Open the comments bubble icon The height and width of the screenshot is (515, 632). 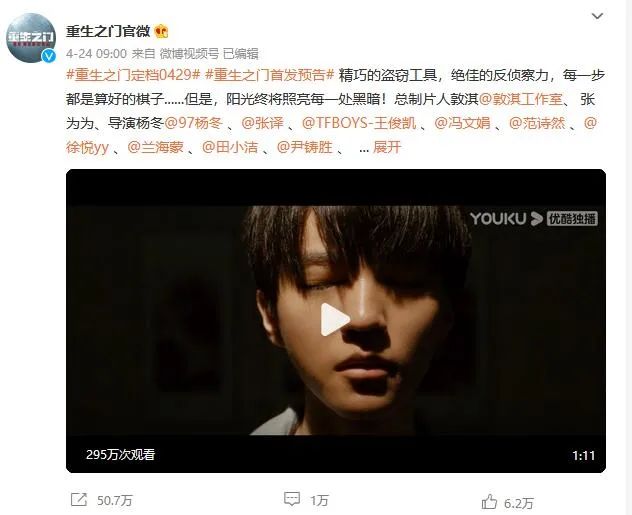292,499
